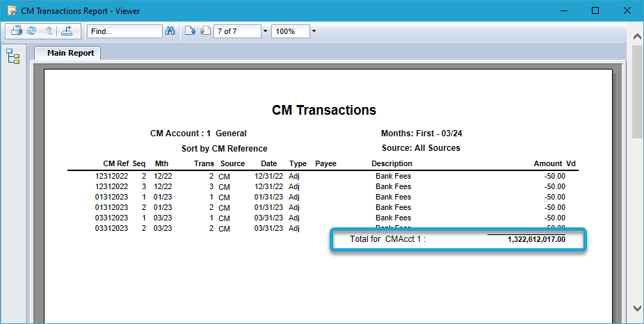Screen dimensions: 644x324
Task: Click 'Months: First - 03/24' text
Action: pyautogui.click(x=421, y=133)
